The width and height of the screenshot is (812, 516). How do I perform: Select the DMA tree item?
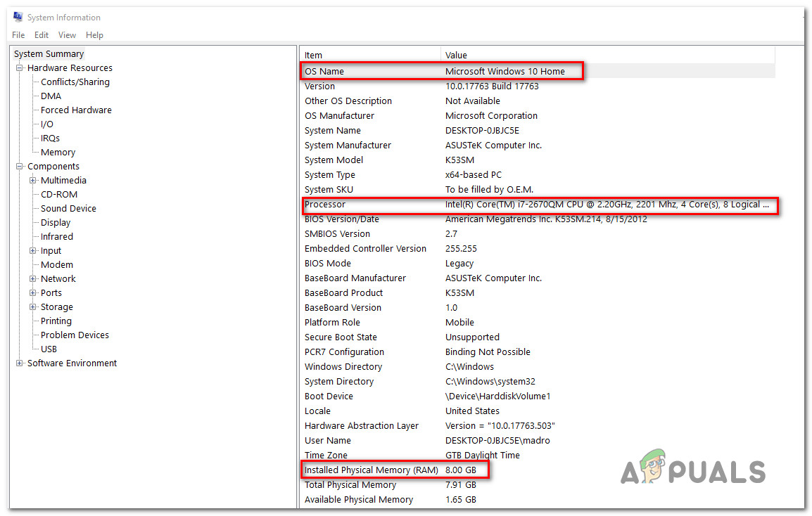(x=51, y=96)
